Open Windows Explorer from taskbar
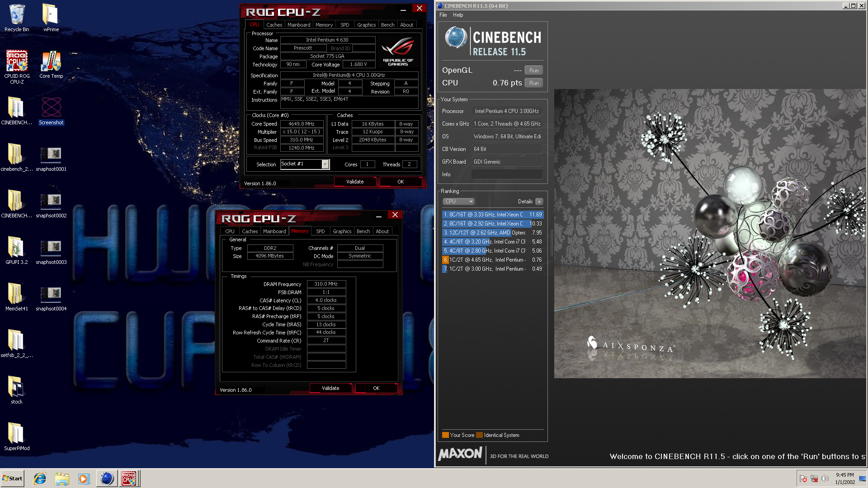 tap(62, 479)
